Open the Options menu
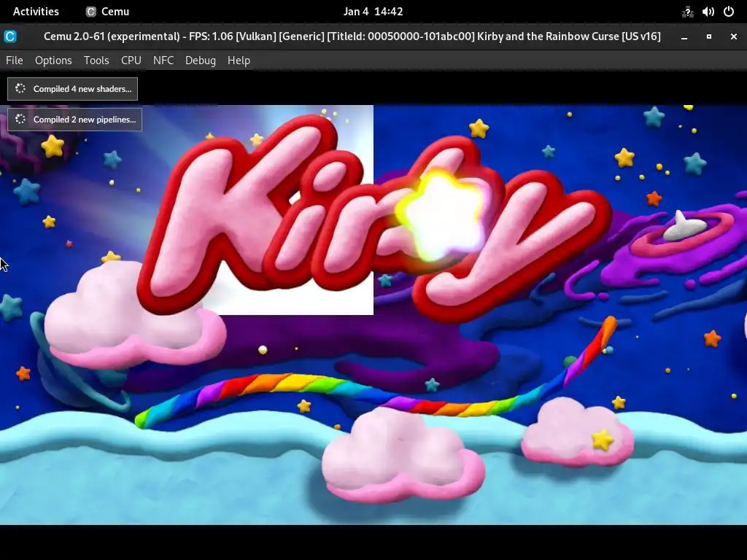Screen dimensions: 747x560 click(53, 61)
